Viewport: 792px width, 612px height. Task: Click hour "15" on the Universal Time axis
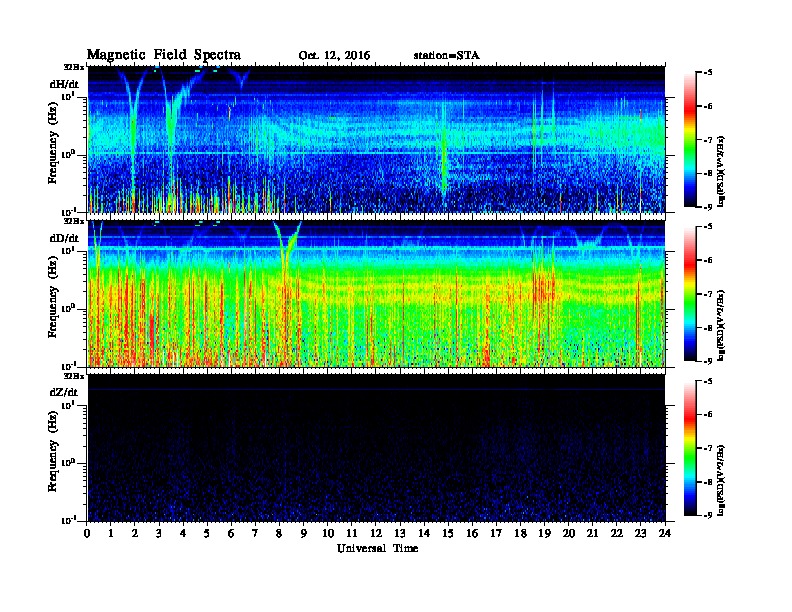(448, 533)
